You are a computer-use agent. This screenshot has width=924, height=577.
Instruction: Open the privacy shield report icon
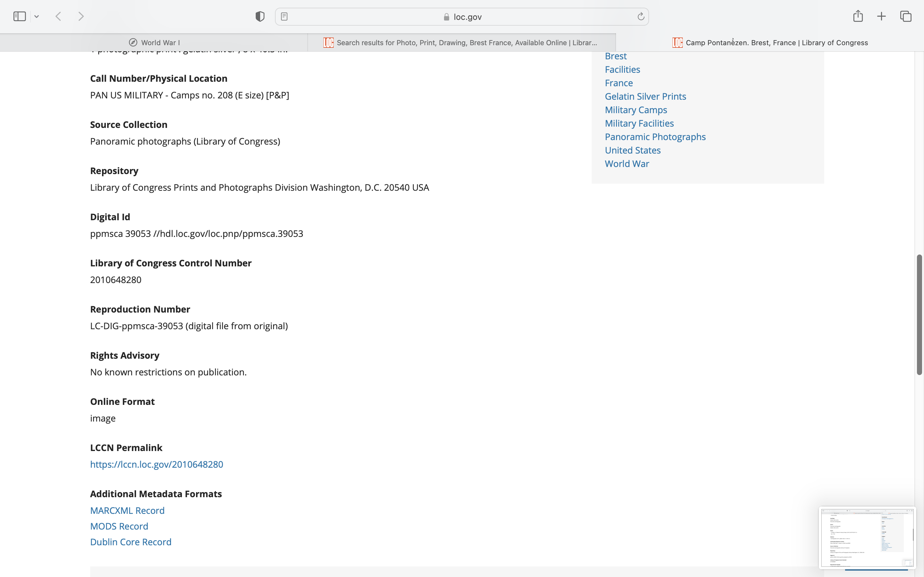tap(260, 16)
